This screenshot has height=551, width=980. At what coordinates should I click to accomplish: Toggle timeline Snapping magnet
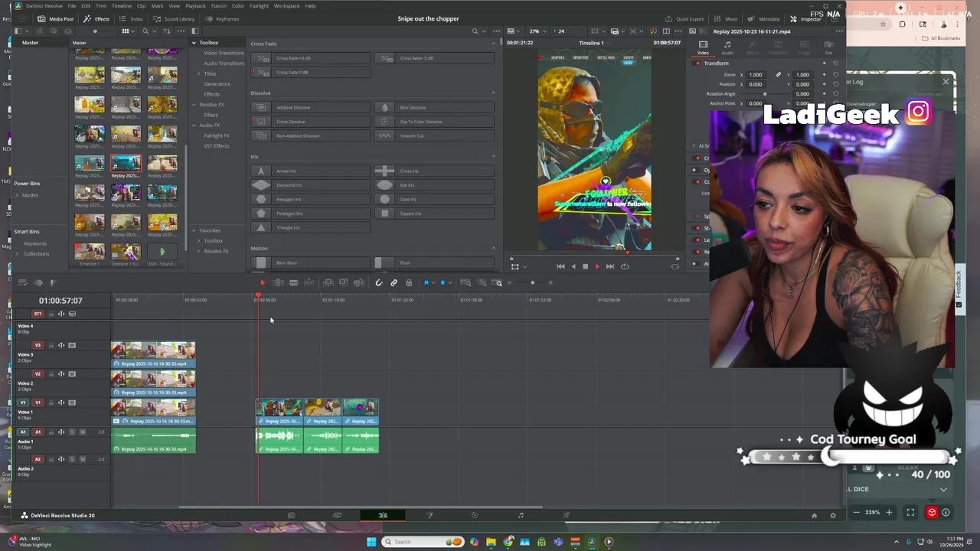click(379, 283)
